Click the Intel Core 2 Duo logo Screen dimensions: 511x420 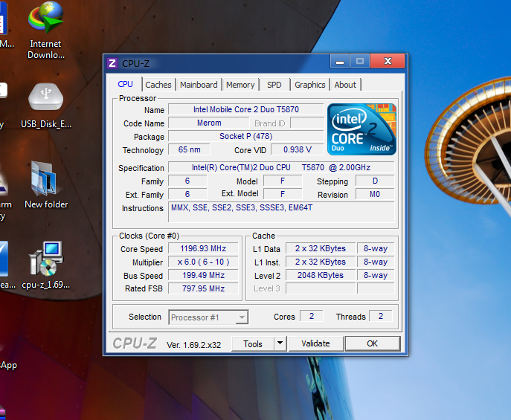(x=361, y=129)
